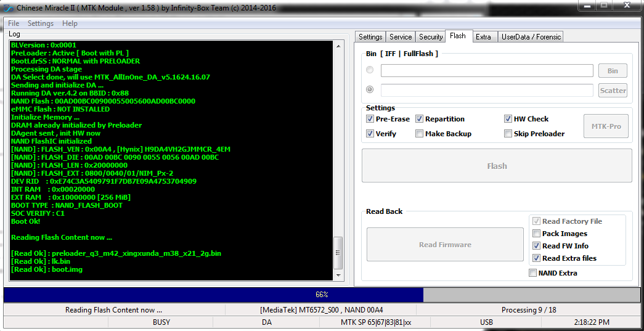Click the preloader_q3_m42 bin log line
Image resolution: width=644 pixels, height=331 pixels.
click(116, 253)
